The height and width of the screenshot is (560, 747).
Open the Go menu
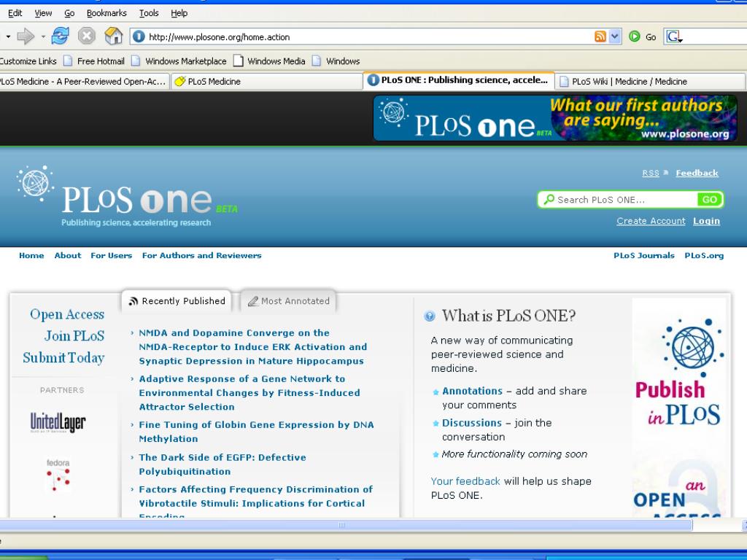(x=69, y=13)
